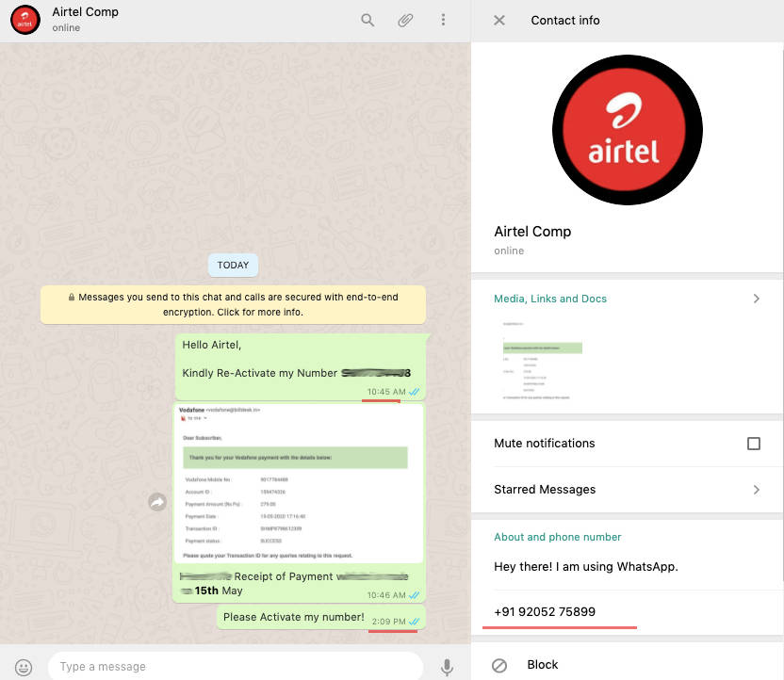Screen dimensions: 784x680
Task: Click the Type a message input field
Action: coord(236,666)
